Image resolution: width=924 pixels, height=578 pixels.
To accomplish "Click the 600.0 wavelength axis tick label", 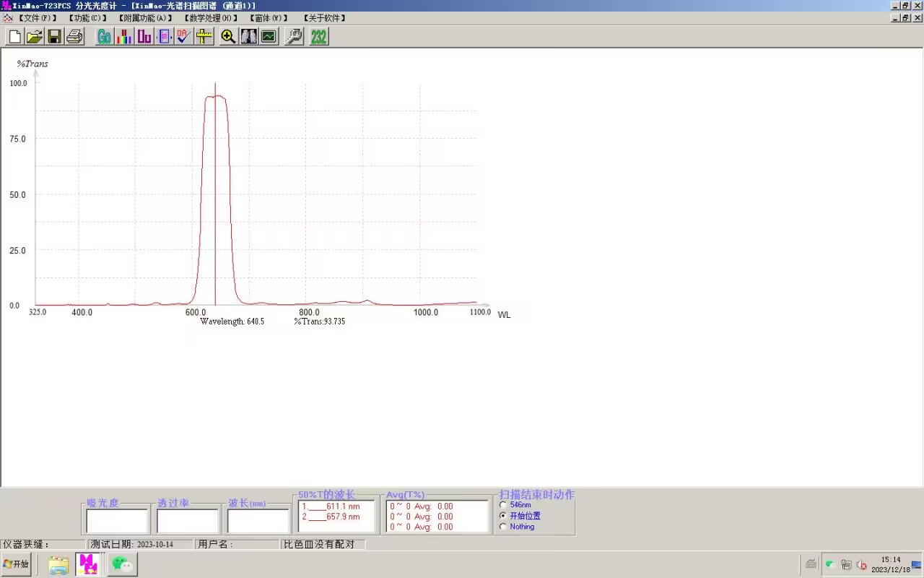I will click(196, 312).
